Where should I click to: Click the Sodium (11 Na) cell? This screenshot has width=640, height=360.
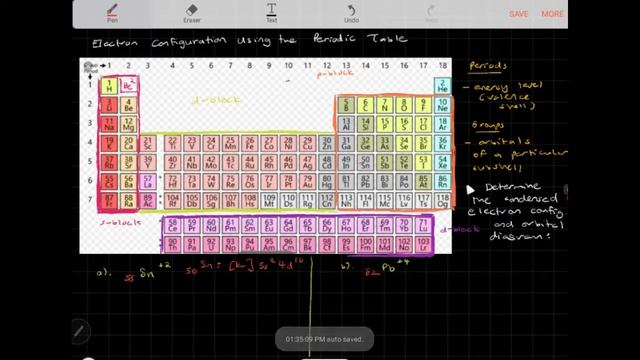pos(109,124)
